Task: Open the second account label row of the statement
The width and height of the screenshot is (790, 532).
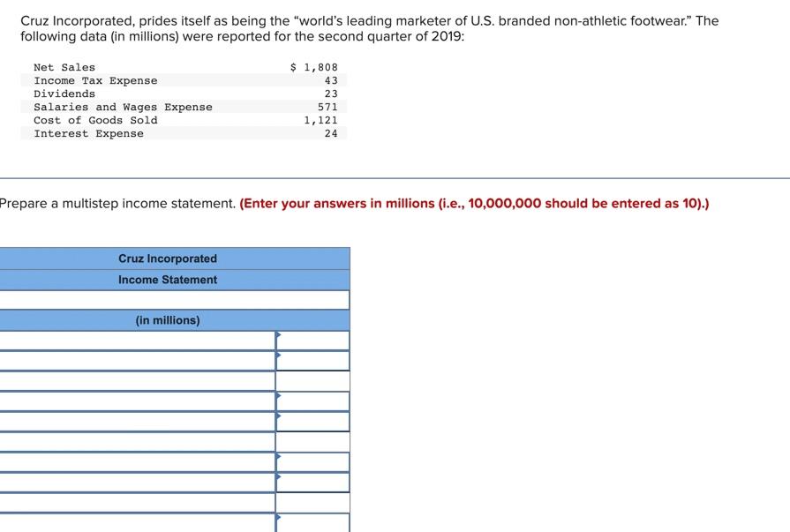Action: pos(138,361)
